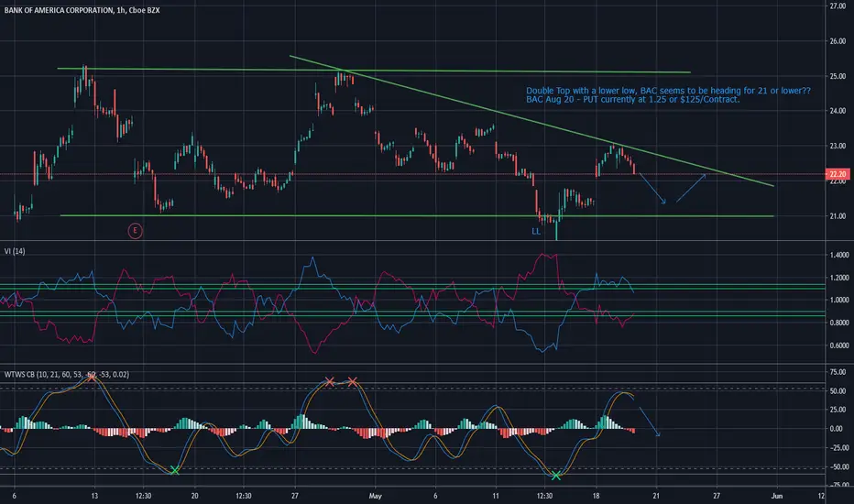Click the 25.00 price axis label
This screenshot has height=504, width=854.
click(838, 76)
